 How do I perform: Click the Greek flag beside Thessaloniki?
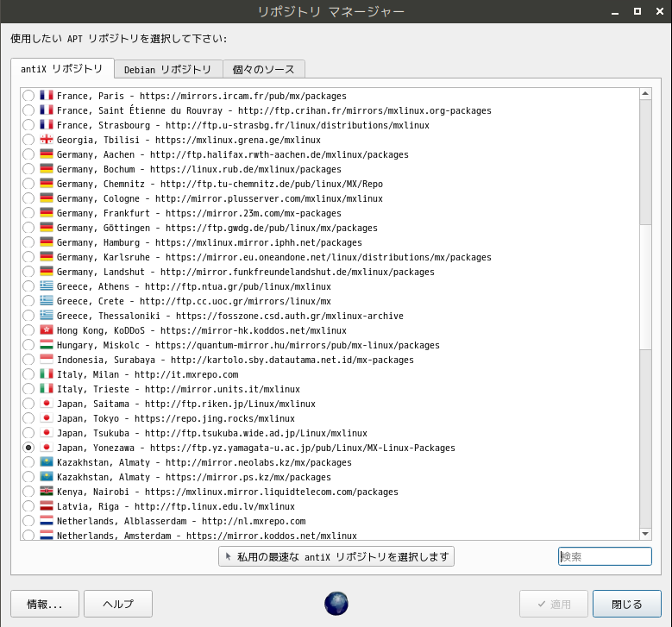(x=47, y=315)
